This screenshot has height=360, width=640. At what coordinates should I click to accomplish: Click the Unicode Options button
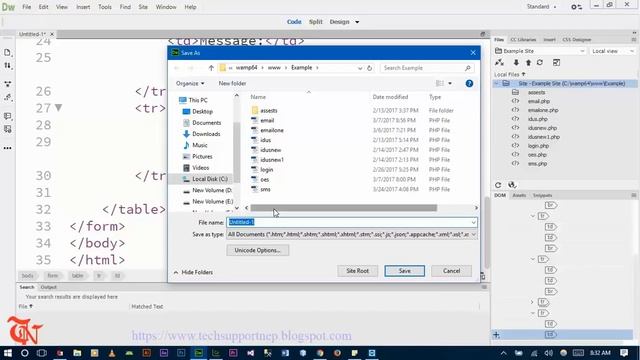click(x=258, y=250)
